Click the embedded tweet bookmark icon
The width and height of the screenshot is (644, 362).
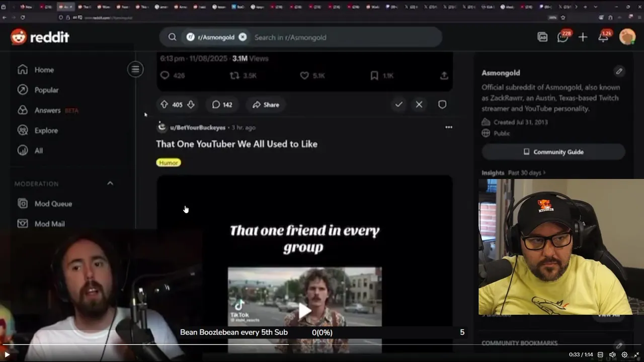tap(374, 75)
